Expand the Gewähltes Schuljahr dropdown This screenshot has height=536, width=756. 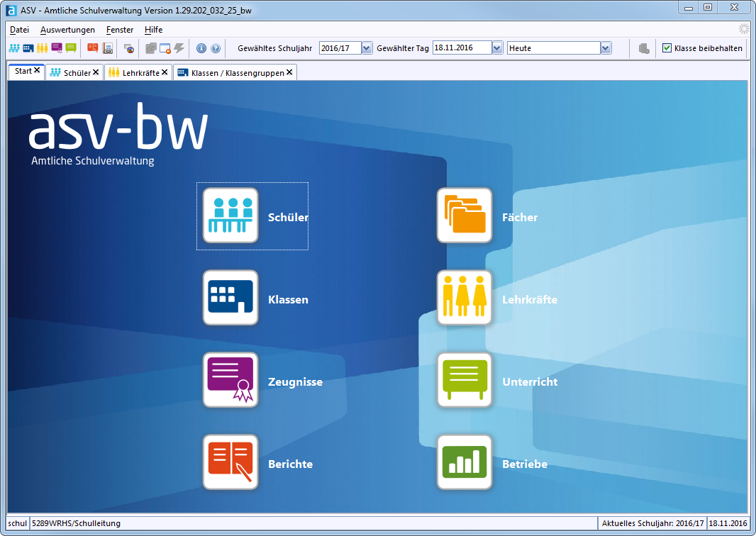pyautogui.click(x=367, y=48)
